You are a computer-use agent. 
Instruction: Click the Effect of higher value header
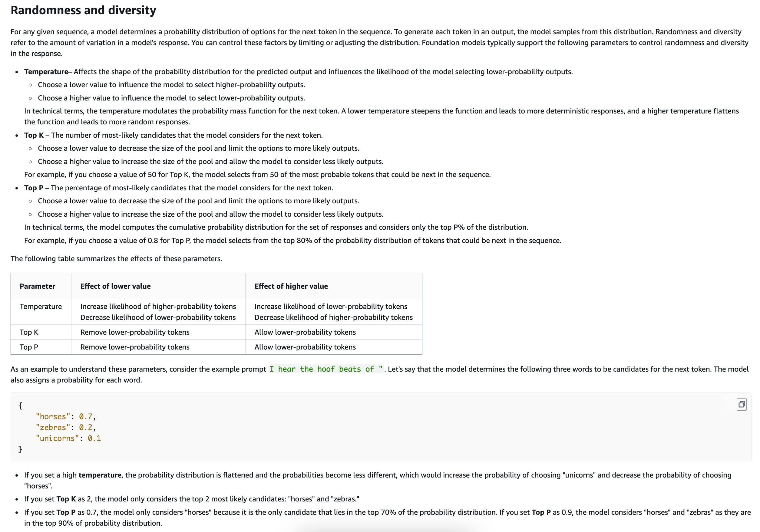point(291,286)
